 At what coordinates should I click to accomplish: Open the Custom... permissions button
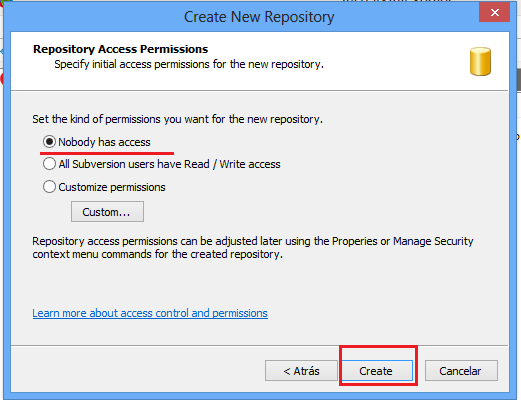click(107, 212)
